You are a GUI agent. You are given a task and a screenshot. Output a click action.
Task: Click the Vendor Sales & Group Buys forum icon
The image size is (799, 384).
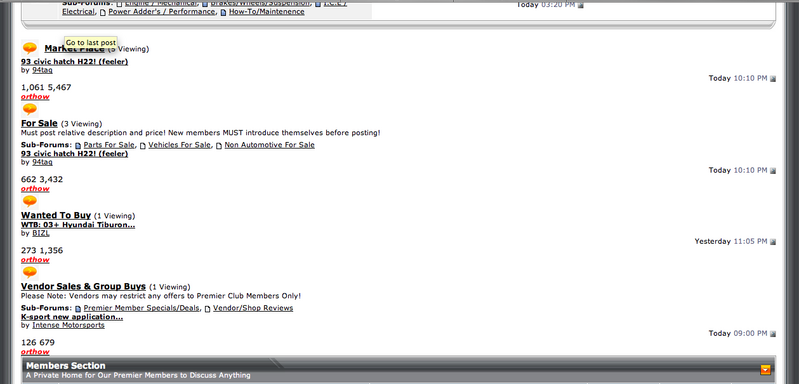[30, 272]
